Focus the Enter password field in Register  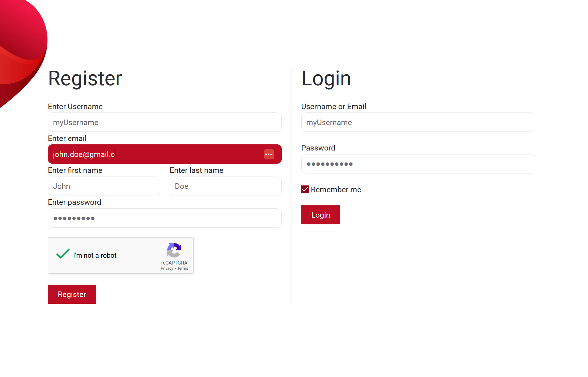pos(165,218)
